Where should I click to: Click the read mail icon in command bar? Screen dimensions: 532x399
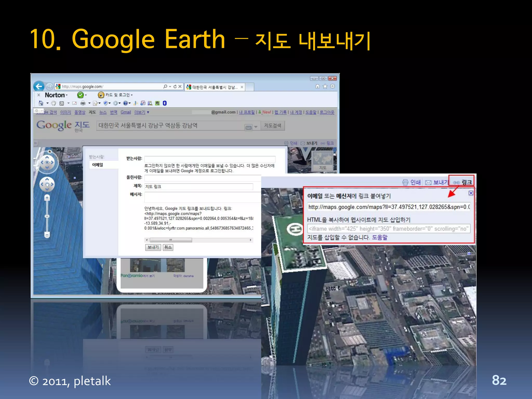(75, 103)
